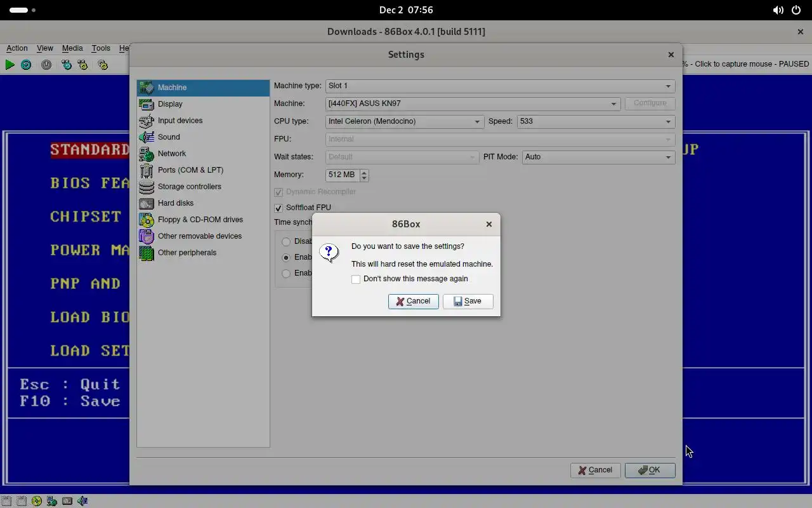Open the system volume indicator in top bar

click(778, 10)
